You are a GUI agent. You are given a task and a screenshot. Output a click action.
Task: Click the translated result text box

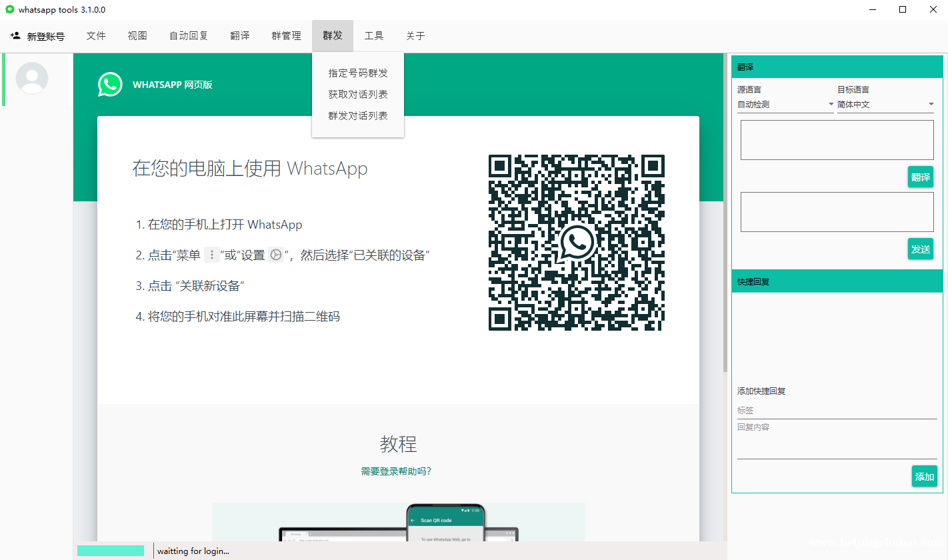pos(837,212)
